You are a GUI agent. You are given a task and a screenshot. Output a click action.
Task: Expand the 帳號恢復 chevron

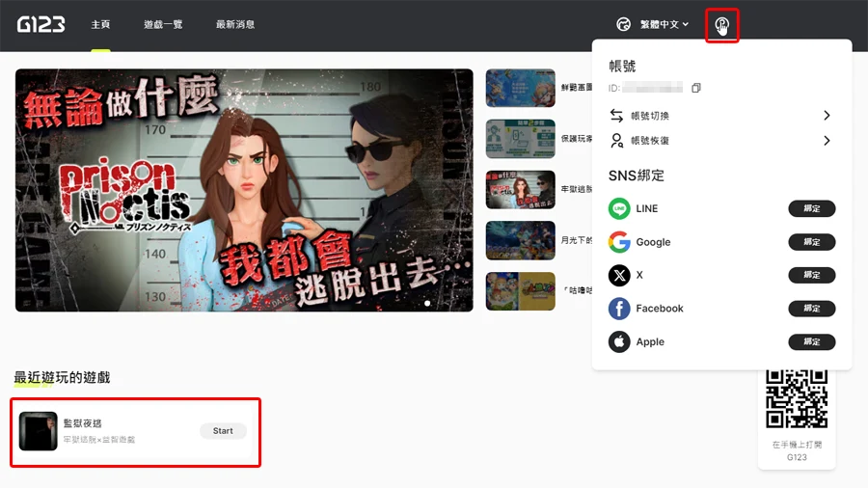(827, 141)
